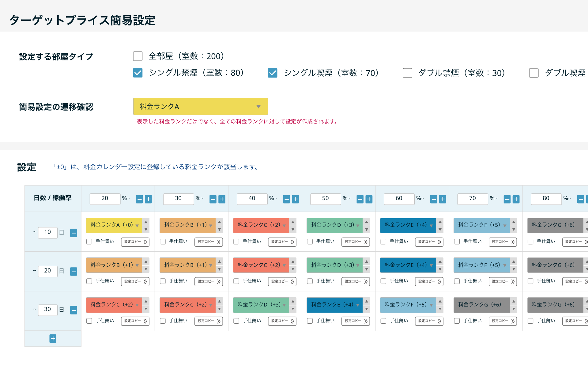
Task: Click the minus icon beside 20% column
Action: 139,199
